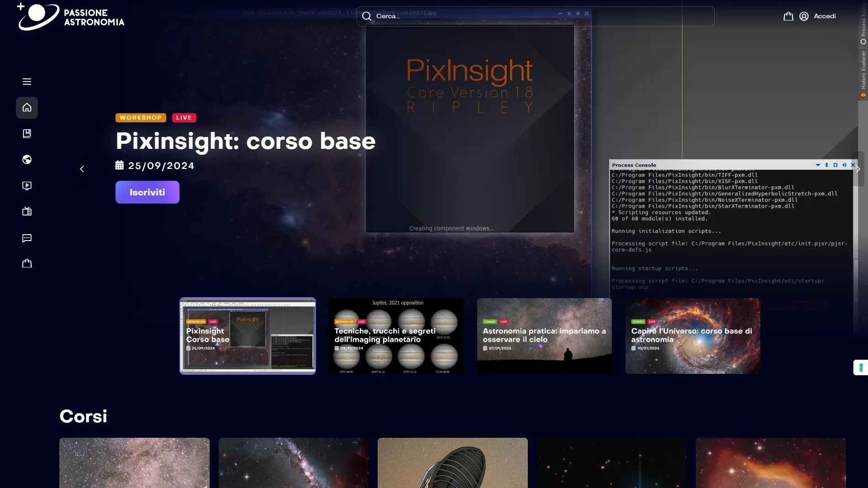Viewport: 868px width, 488px height.
Task: Focus the Cerca search field
Action: click(x=535, y=16)
